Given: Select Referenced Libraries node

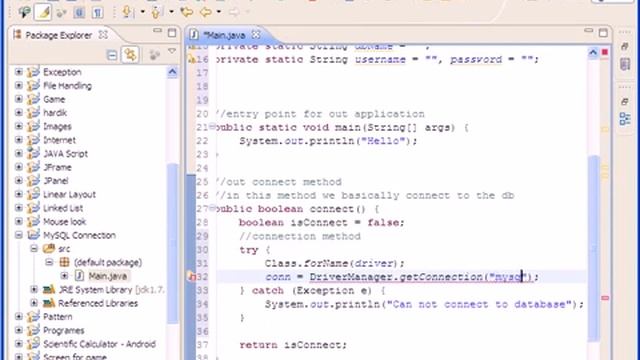Looking at the screenshot, I should [98, 303].
